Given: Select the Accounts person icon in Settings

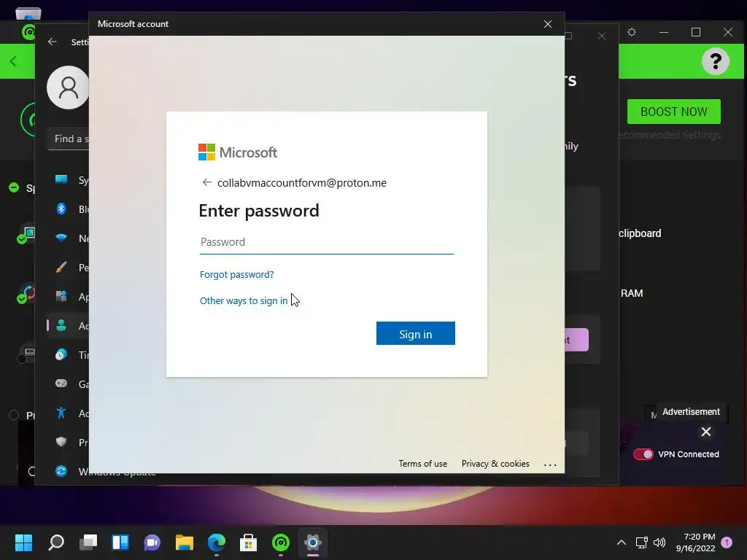Looking at the screenshot, I should (61, 326).
